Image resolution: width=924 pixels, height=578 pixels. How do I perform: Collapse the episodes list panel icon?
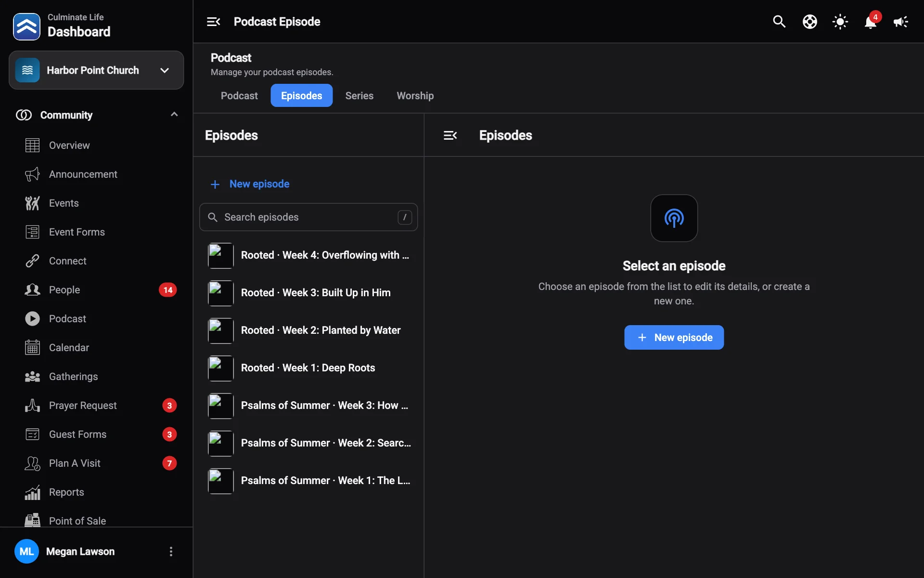tap(450, 135)
